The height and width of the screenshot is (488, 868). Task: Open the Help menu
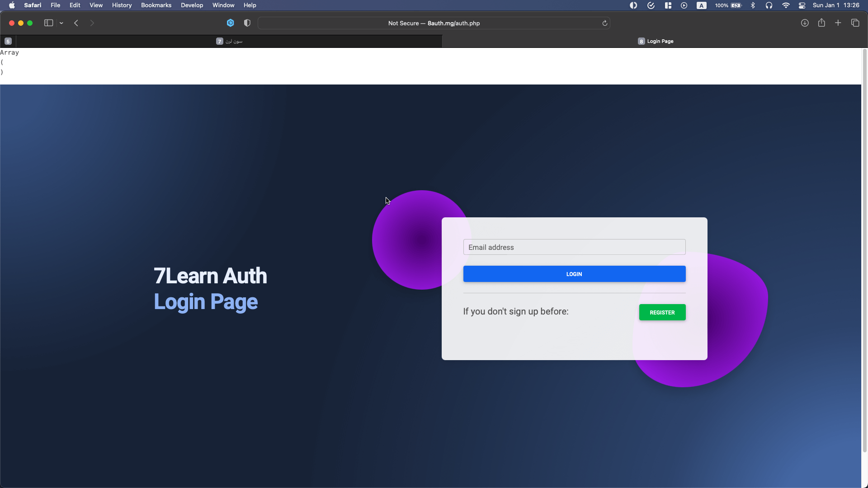(250, 5)
